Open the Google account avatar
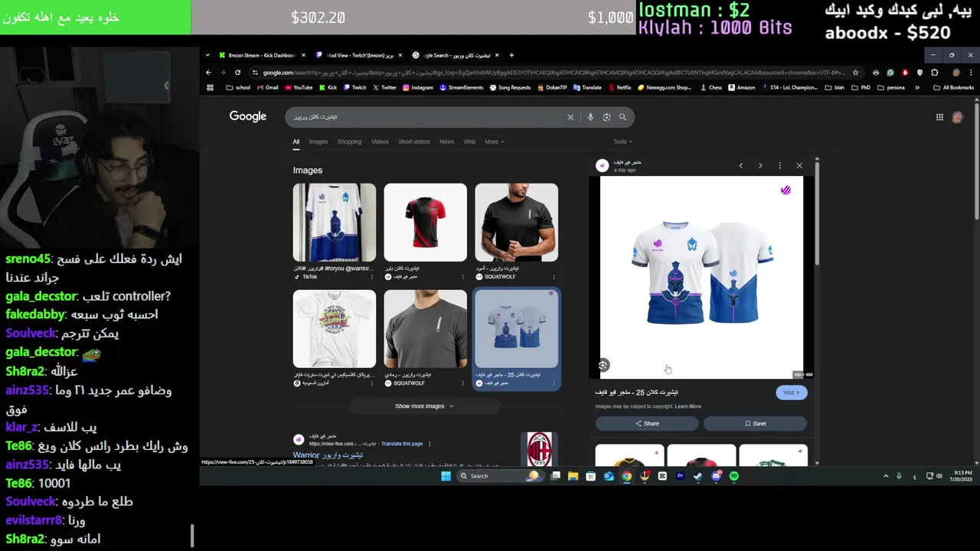Viewport: 980px width, 551px height. (957, 117)
